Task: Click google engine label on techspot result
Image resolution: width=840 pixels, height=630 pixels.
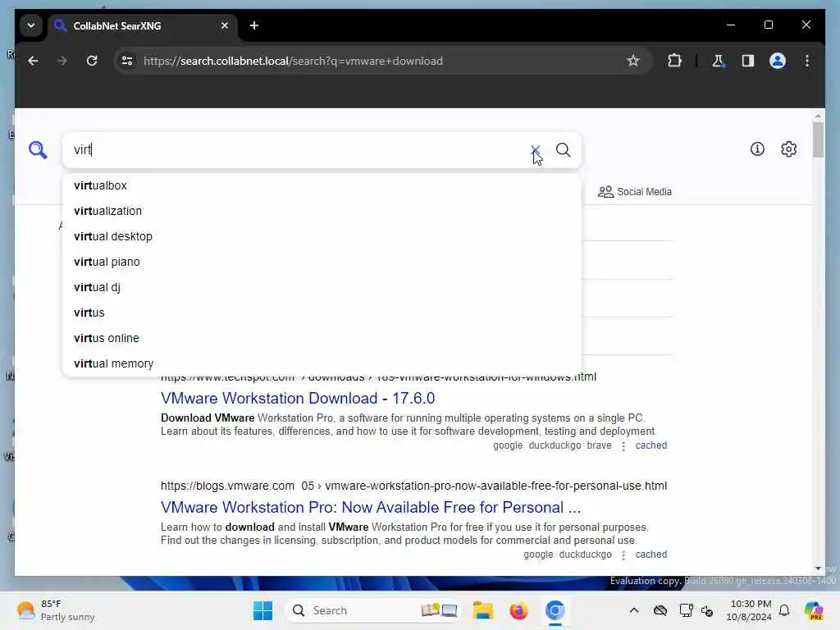Action: coord(507,445)
